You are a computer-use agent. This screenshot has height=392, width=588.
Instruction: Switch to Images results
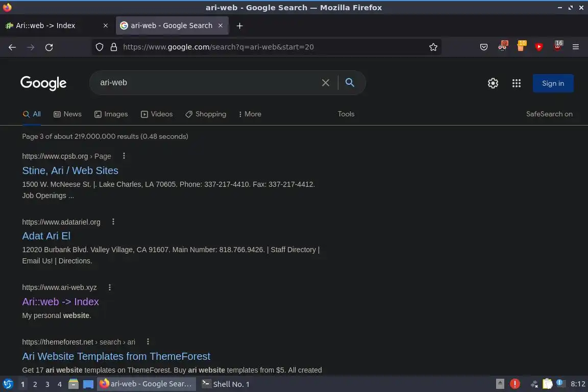[111, 114]
